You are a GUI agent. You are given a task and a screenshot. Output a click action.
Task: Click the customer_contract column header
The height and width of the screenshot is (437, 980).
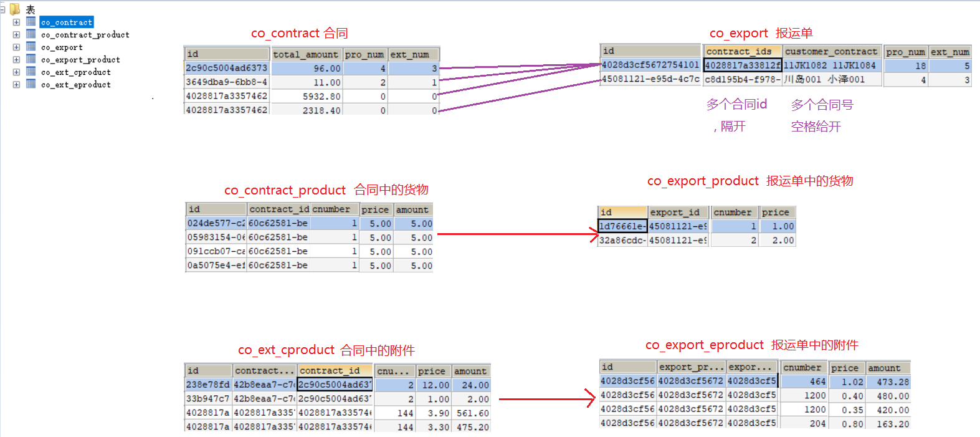click(832, 51)
